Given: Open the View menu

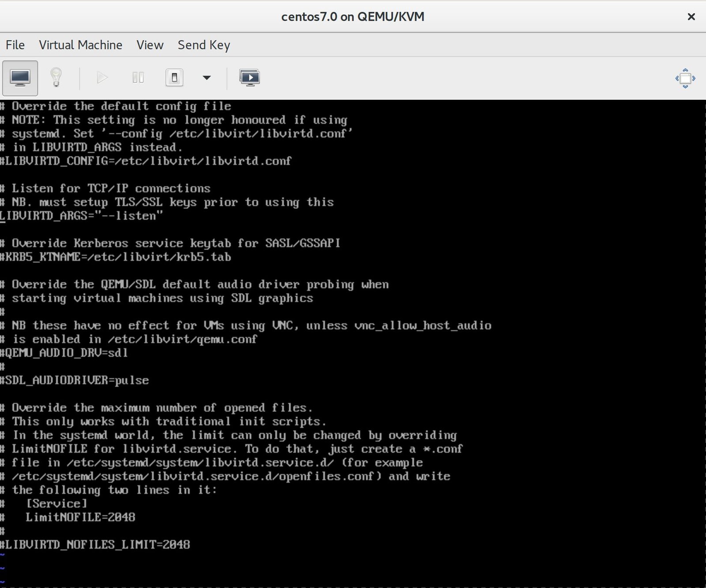Looking at the screenshot, I should [x=150, y=45].
